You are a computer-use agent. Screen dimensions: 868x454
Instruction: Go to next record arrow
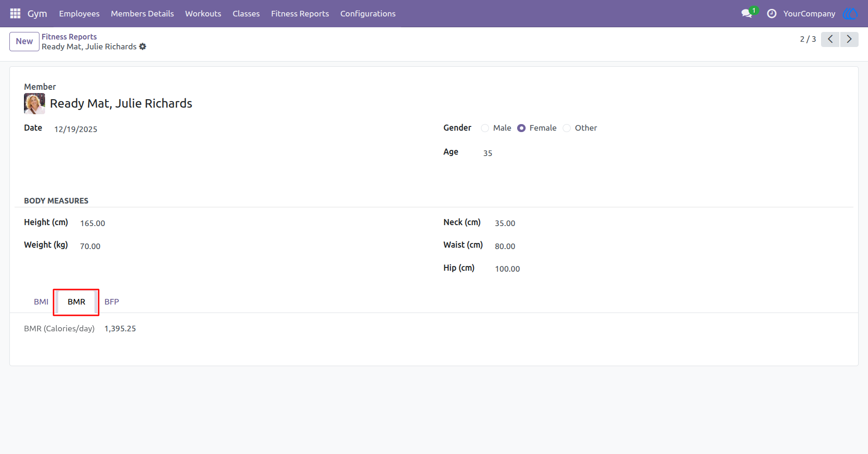click(849, 39)
